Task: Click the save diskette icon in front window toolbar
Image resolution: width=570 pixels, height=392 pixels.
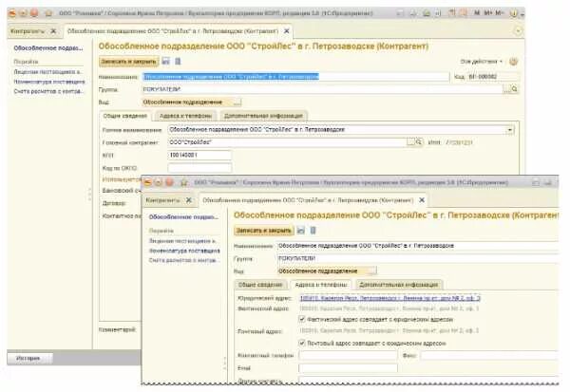Action: (300, 231)
